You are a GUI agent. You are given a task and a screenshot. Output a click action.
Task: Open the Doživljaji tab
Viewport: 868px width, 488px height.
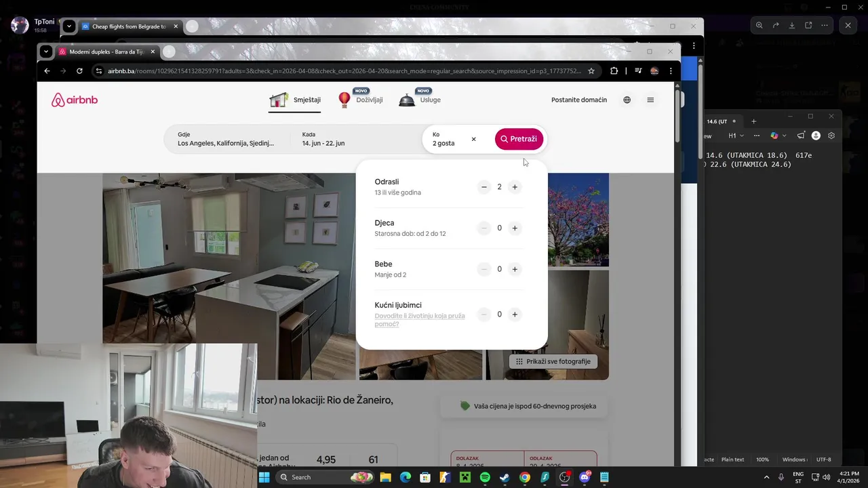tap(360, 100)
